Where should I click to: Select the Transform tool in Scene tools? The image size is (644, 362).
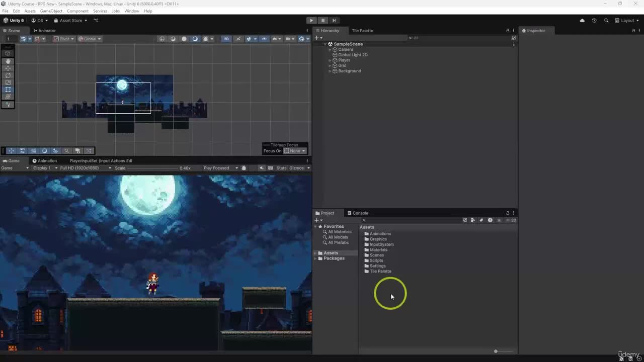tap(8, 97)
